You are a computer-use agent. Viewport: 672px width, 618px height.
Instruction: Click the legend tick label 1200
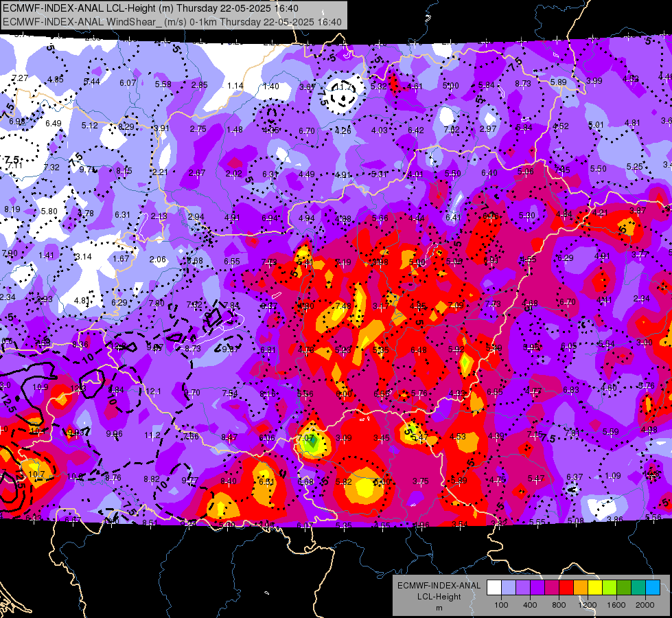pos(587,605)
